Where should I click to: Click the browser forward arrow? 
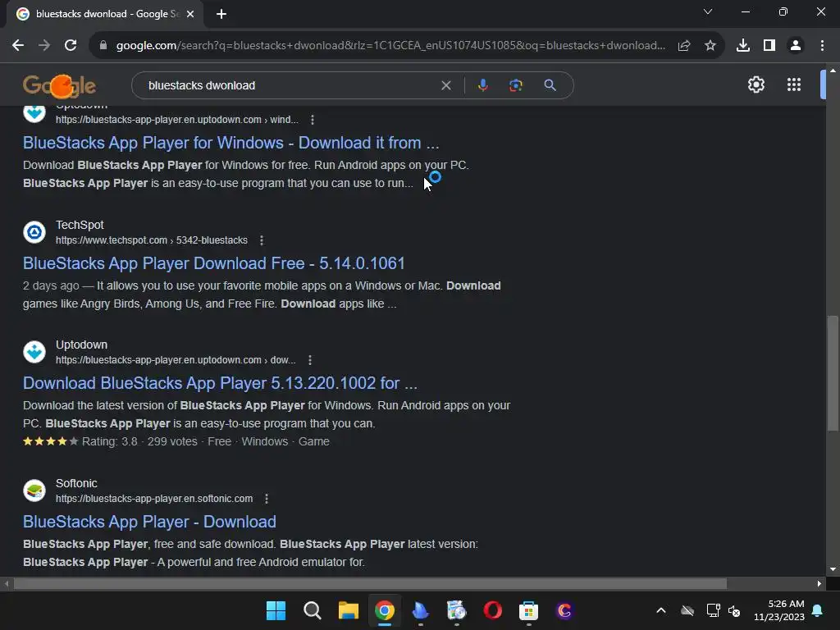(44, 46)
